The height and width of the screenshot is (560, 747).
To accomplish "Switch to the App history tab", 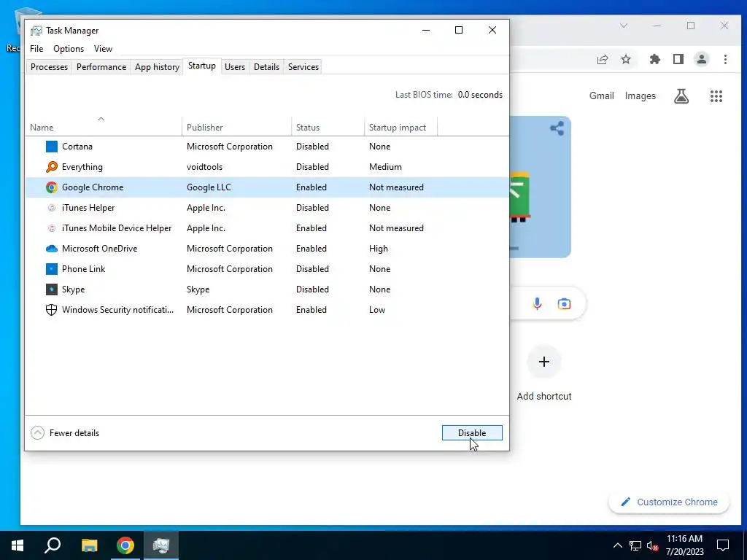I will pos(158,67).
